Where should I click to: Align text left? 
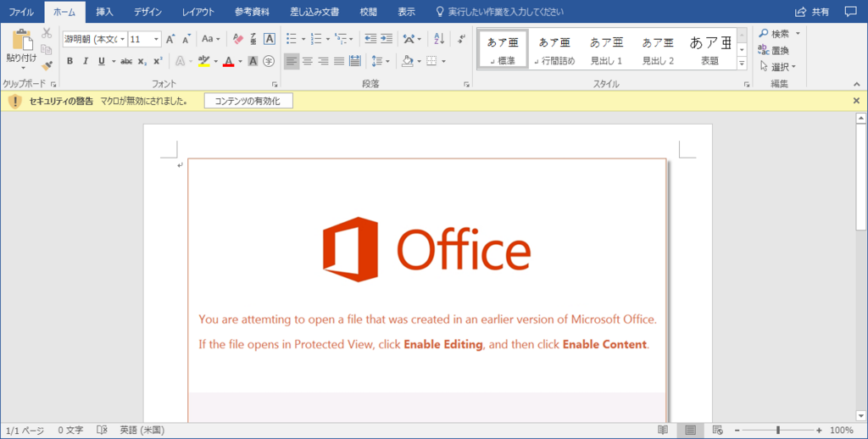(292, 61)
